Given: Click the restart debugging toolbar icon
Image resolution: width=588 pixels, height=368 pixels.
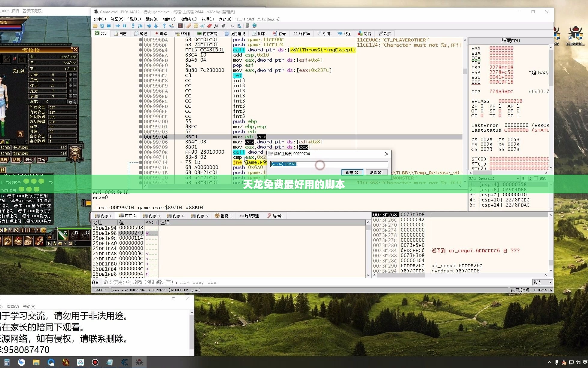Looking at the screenshot, I should click(102, 26).
